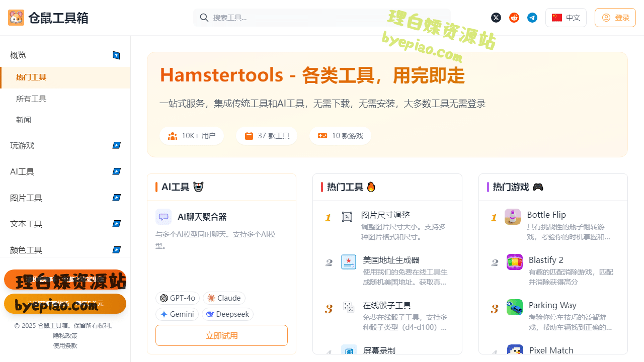This screenshot has width=644, height=362.
Task: Open the Bottle Flip game title
Action: pos(546,215)
